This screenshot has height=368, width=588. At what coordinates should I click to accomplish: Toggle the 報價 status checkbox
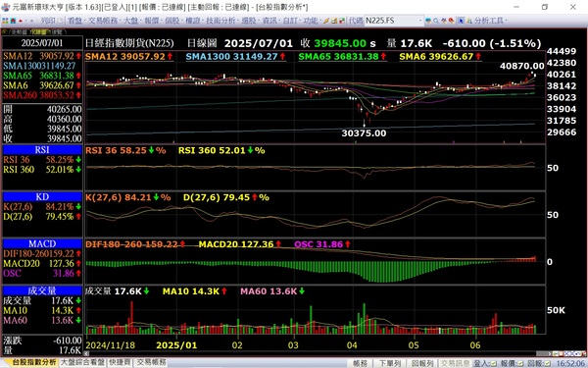pyautogui.click(x=520, y=363)
